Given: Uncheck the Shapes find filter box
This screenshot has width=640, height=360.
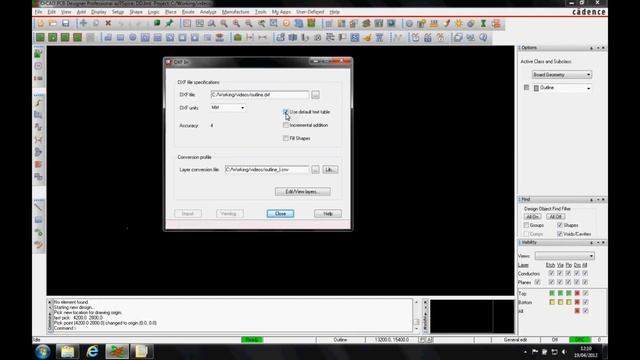Looking at the screenshot, I should click(x=560, y=225).
